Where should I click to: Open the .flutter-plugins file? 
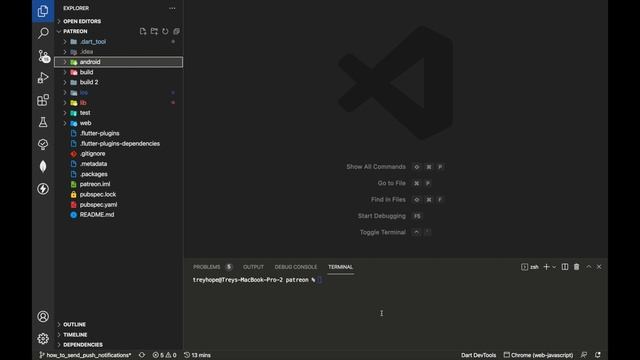pos(118,133)
